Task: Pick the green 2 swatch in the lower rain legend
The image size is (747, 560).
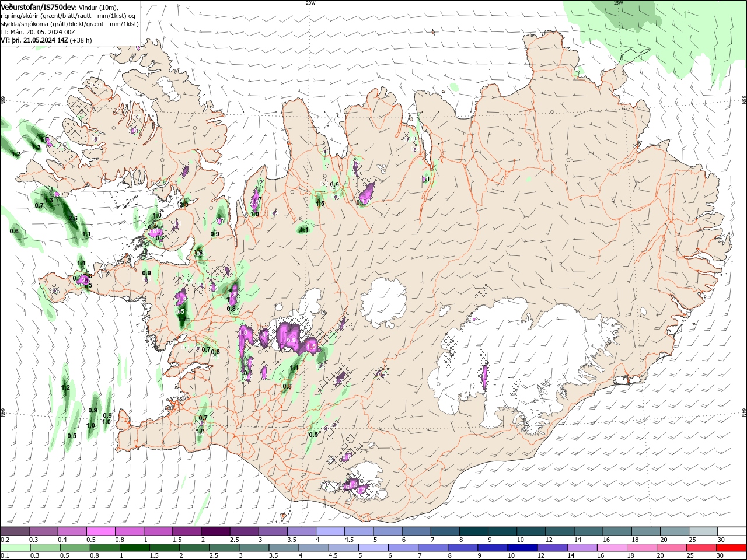Action: pyautogui.click(x=194, y=548)
